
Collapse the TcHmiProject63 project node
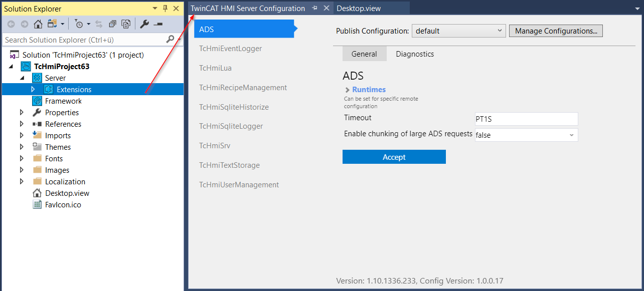11,67
